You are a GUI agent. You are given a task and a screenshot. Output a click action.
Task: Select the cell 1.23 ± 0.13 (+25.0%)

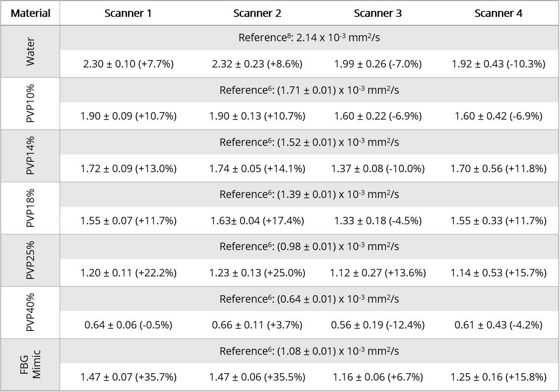[x=257, y=273]
